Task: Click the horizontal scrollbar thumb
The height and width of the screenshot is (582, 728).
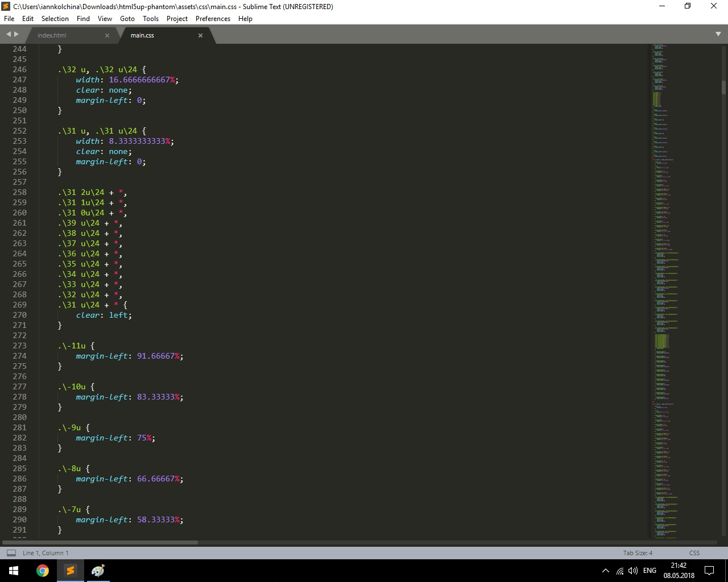Action: 100,542
